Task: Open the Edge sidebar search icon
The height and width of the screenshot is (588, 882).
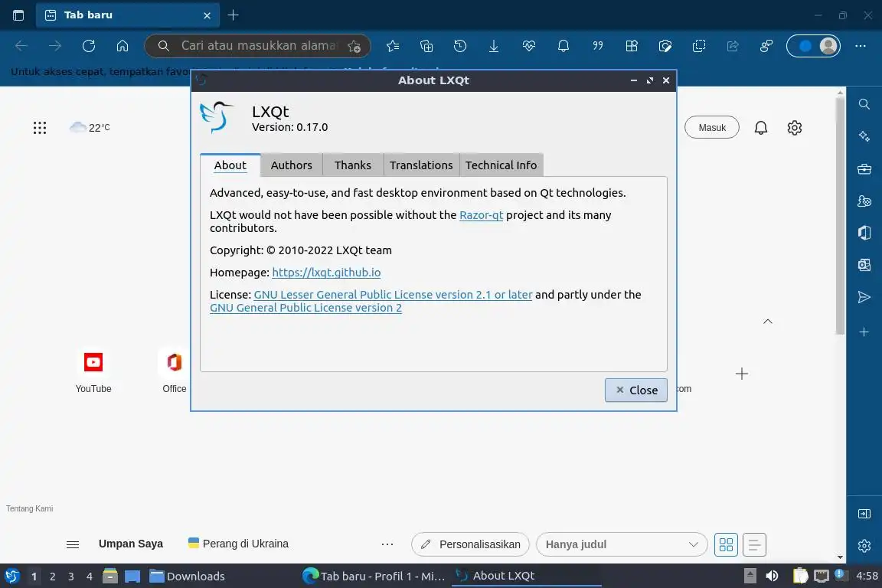Action: (864, 104)
